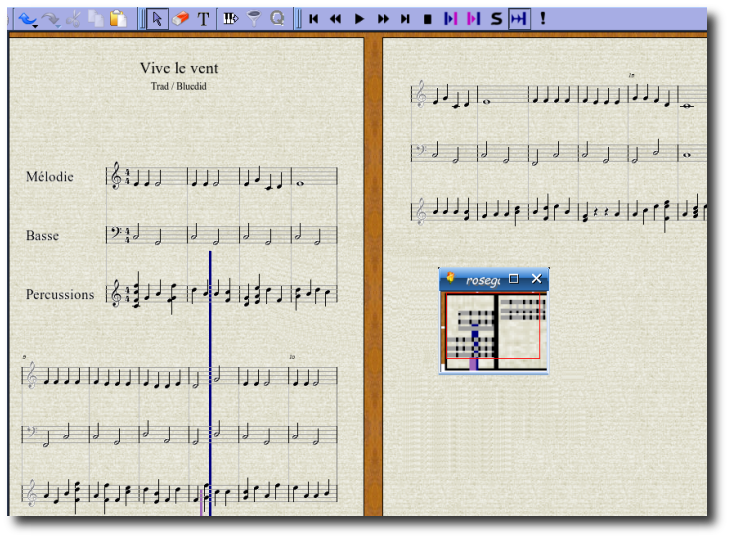Click the 'Mélodie' staff label
Screen dimensions: 730x539
click(x=50, y=176)
